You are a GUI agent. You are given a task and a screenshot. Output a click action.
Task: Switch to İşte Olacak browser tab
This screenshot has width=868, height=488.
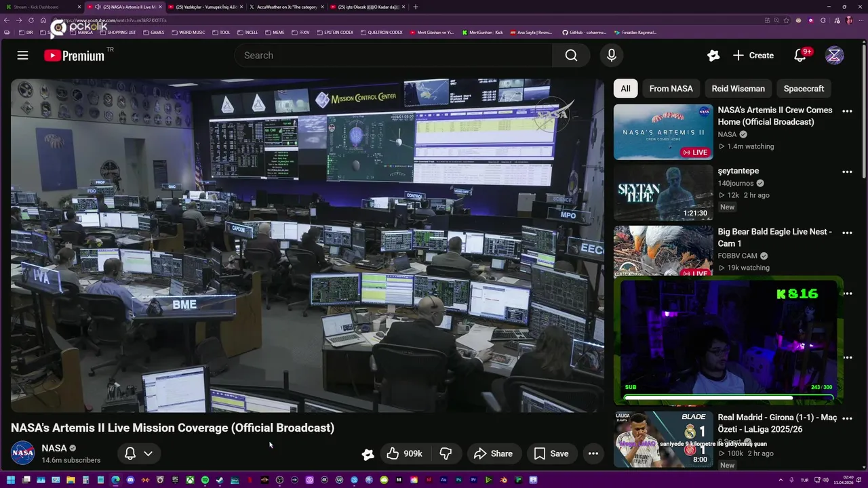367,7
